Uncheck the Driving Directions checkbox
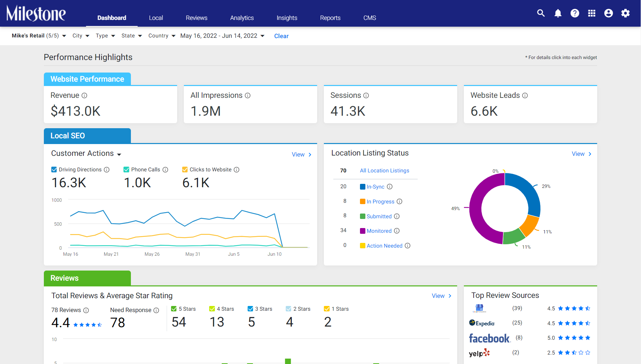 tap(54, 170)
